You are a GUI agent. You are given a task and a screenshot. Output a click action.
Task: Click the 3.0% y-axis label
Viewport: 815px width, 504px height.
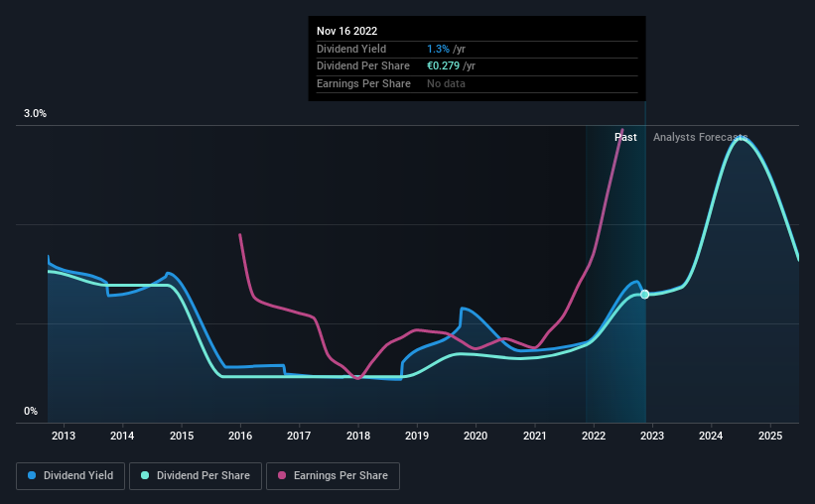pos(35,114)
